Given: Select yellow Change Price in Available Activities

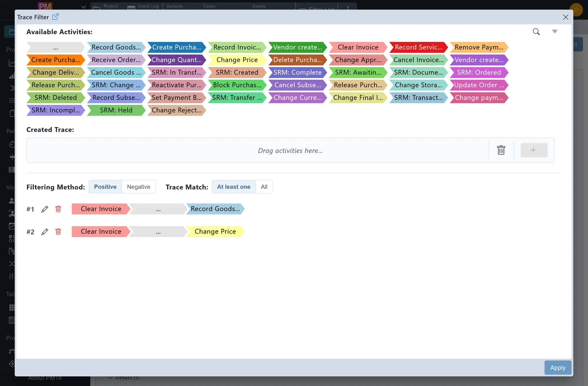Looking at the screenshot, I should (x=237, y=60).
